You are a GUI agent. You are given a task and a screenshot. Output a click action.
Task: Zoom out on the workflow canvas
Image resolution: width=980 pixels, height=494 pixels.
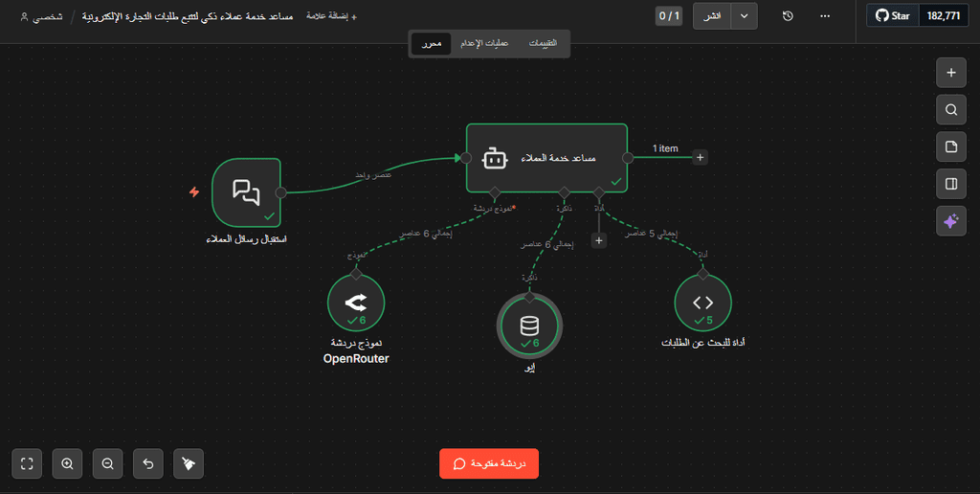point(107,463)
